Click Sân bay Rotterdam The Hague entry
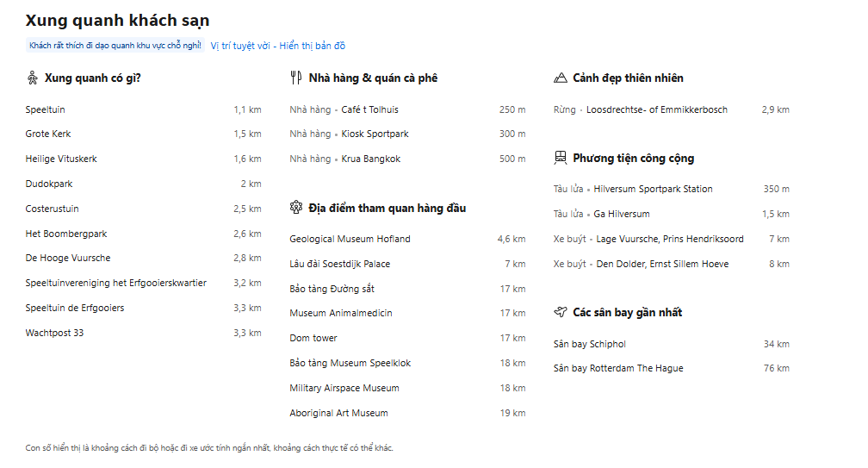The image size is (868, 468). (617, 369)
